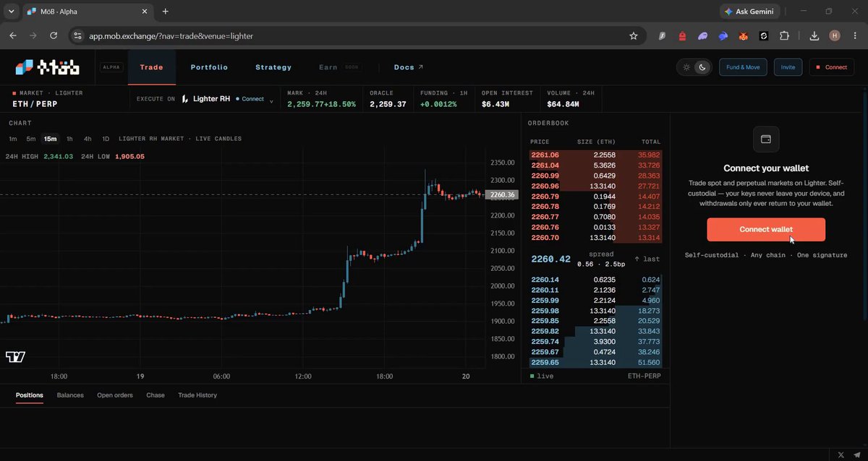Select the Trade tab
This screenshot has height=461, width=868.
(151, 67)
